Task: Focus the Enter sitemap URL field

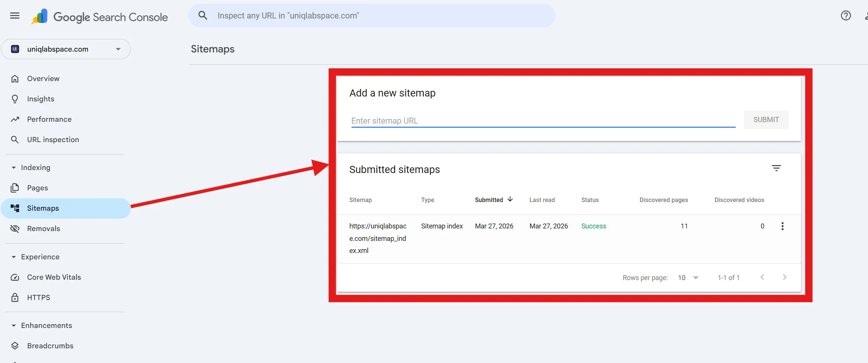Action: (x=542, y=121)
